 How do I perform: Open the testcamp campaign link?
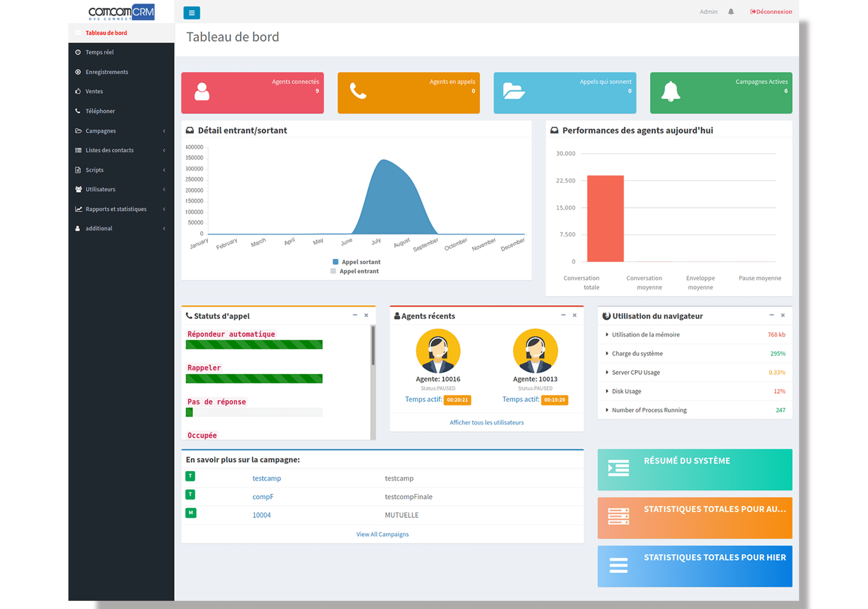(x=266, y=478)
